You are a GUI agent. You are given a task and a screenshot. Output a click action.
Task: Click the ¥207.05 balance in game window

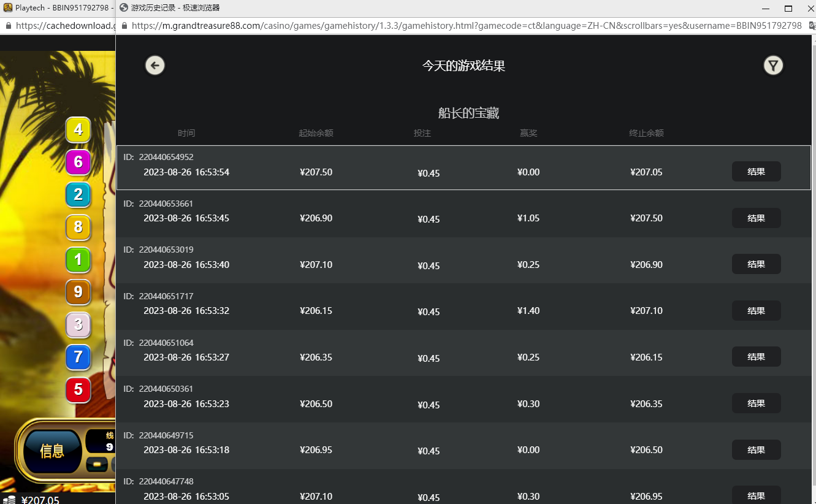40,500
